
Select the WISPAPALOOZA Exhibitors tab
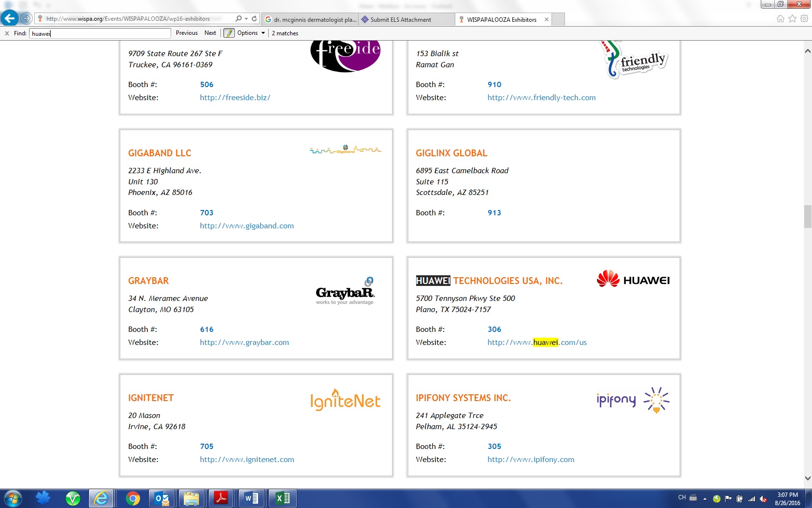(502, 19)
